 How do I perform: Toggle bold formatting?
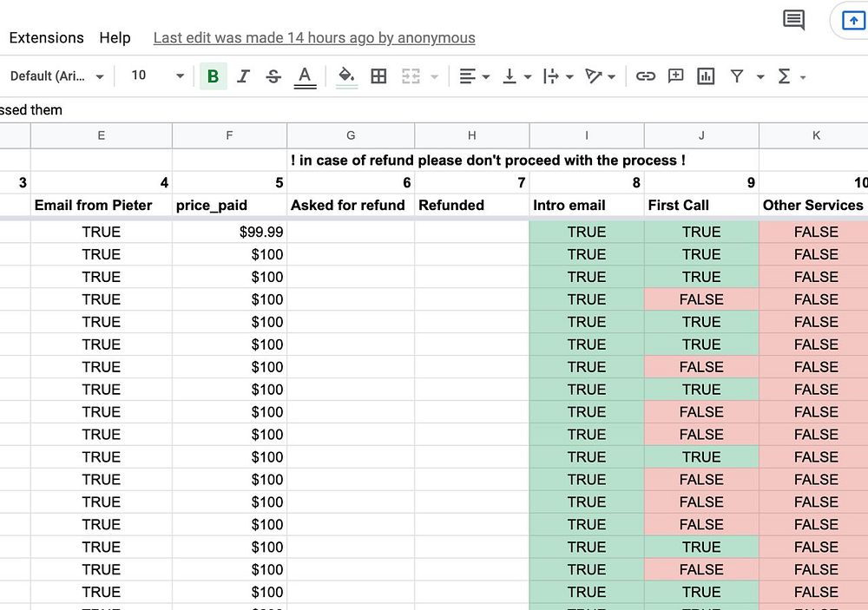point(213,76)
